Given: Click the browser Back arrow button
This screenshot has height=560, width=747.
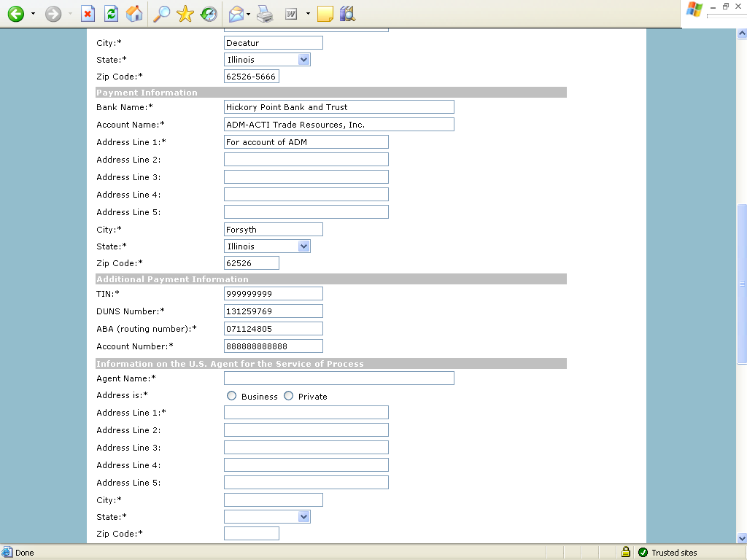Looking at the screenshot, I should pyautogui.click(x=15, y=14).
